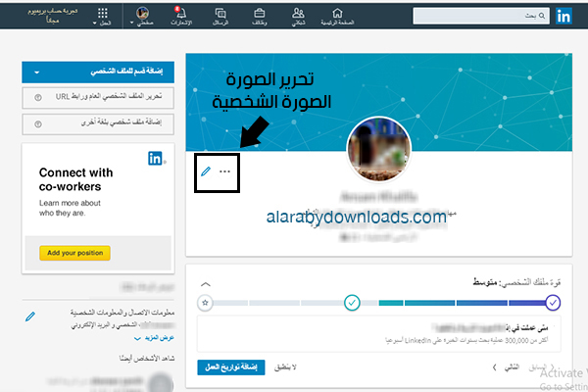This screenshot has height=392, width=588.
Task: Go to the Previous suggestion link
Action: click(x=541, y=367)
